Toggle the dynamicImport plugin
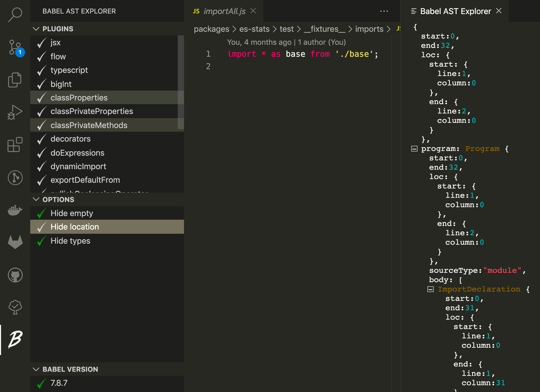Screen dimensions: 540x392 tap(107, 166)
